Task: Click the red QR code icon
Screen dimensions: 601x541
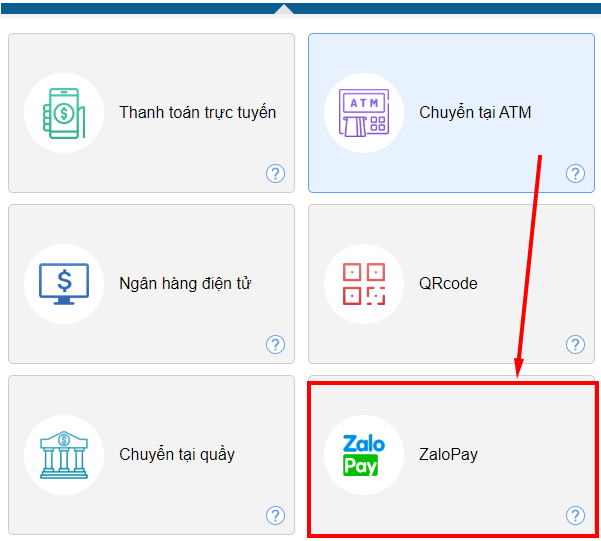Action: click(364, 284)
